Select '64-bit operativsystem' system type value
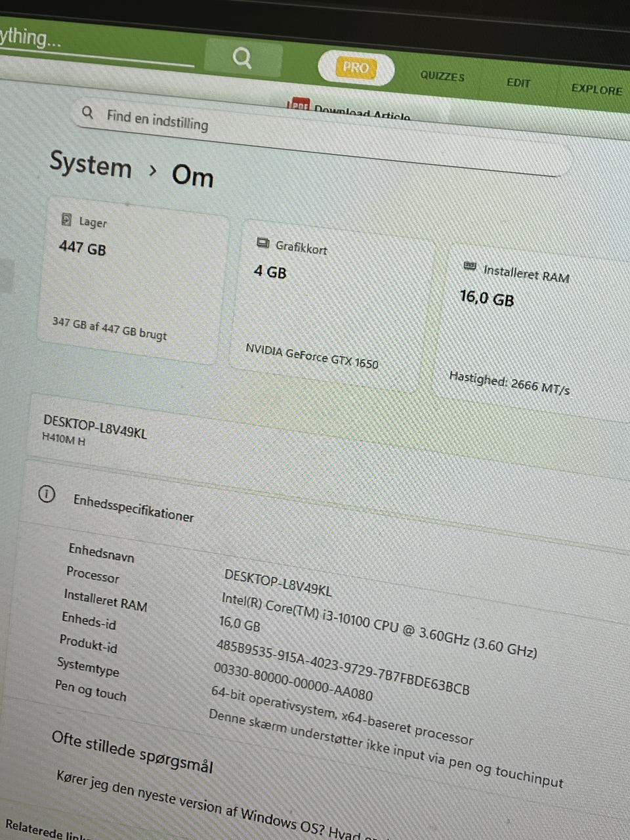The width and height of the screenshot is (630, 840). tap(341, 715)
